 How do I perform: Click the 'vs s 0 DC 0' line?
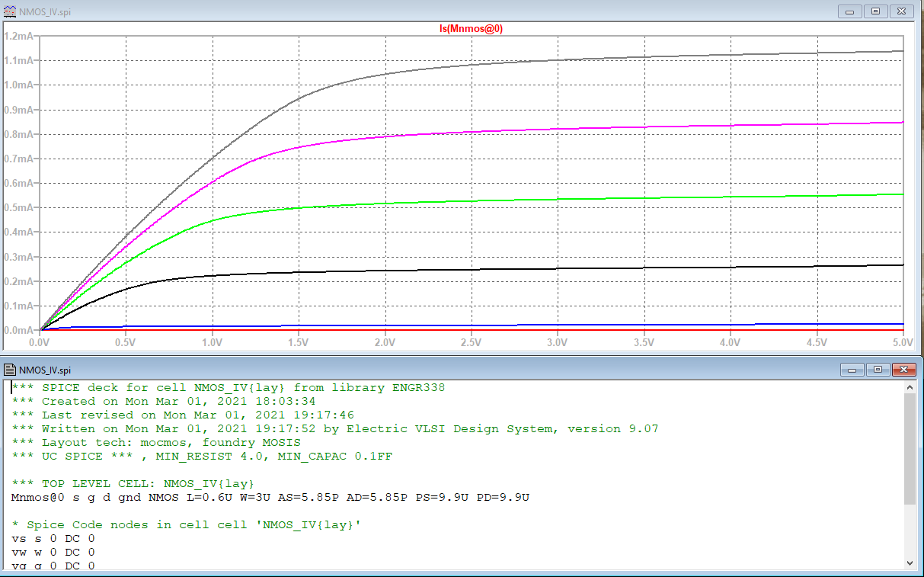click(x=53, y=538)
